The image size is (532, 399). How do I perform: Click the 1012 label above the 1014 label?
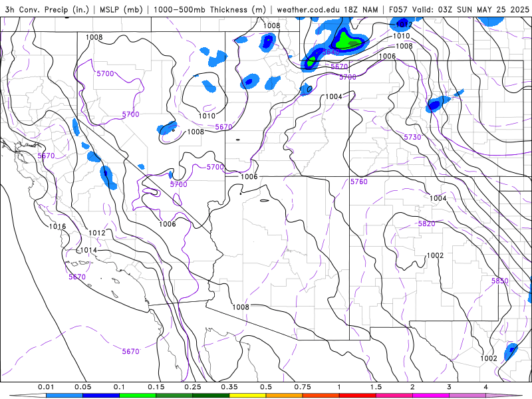click(x=97, y=233)
